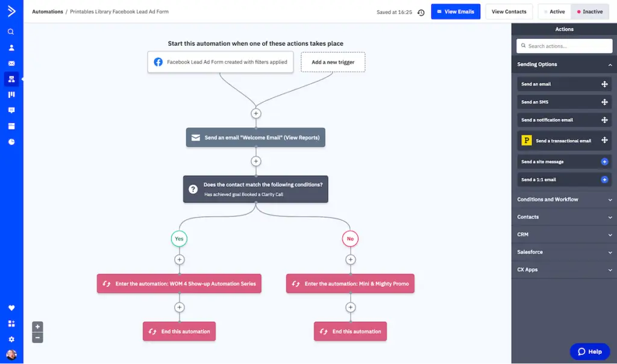
Task: Open Reports using the pie chart icon
Action: tap(11, 142)
